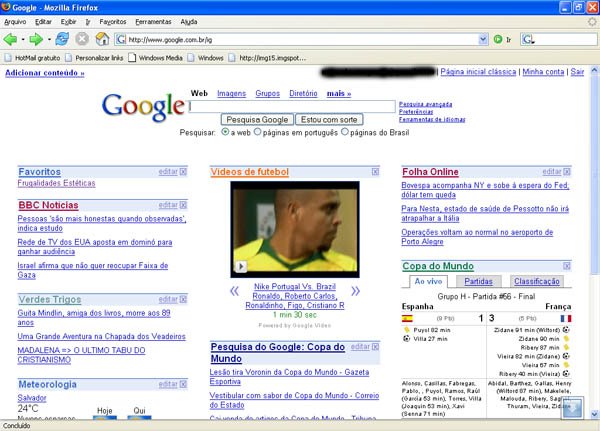Click the page vertical scrollbar thumb
This screenshot has width=600, height=431.
pos(594,174)
